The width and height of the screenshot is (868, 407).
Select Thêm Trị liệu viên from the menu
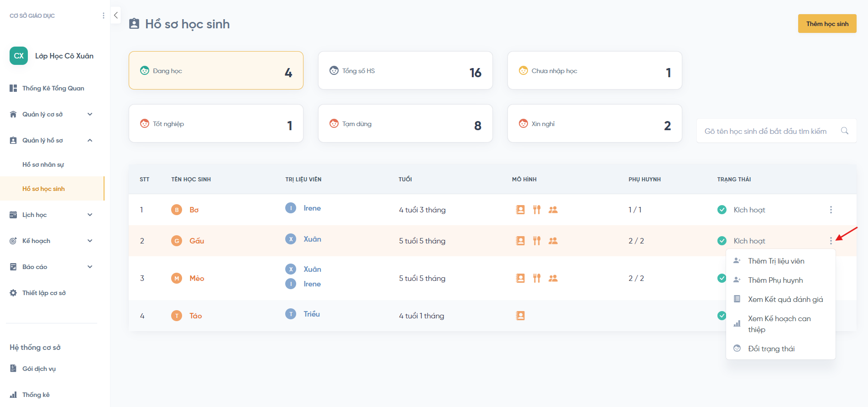(776, 261)
